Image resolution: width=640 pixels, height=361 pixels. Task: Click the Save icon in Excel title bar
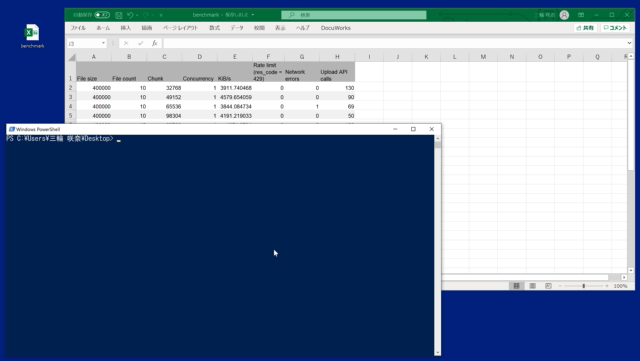118,15
